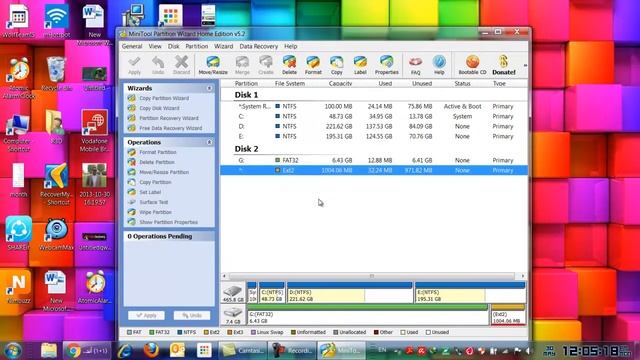
Task: Open the Disk menu
Action: [x=173, y=47]
